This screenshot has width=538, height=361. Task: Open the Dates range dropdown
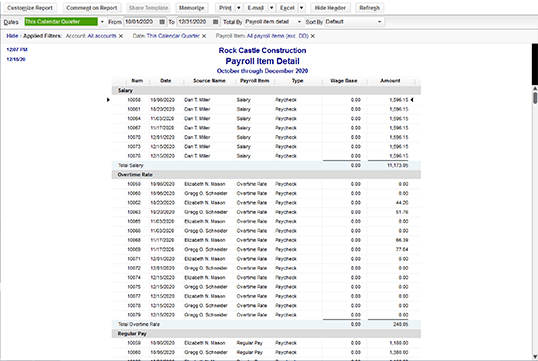[x=102, y=22]
